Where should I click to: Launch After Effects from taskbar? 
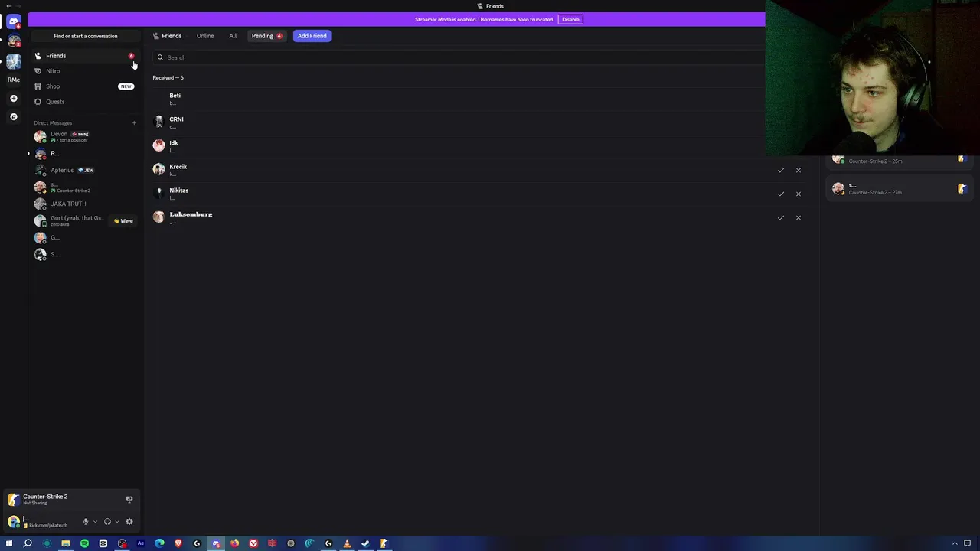(141, 543)
